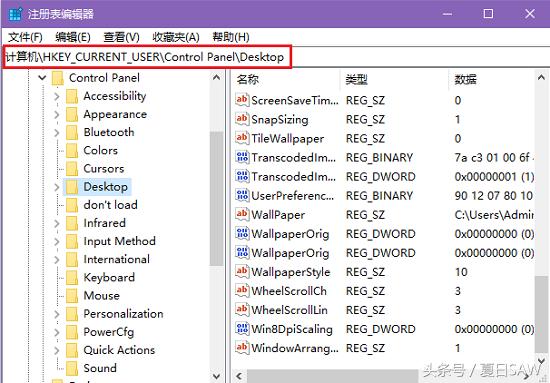Click the Registry Editor app icon in title bar
The width and height of the screenshot is (550, 383).
(15, 14)
